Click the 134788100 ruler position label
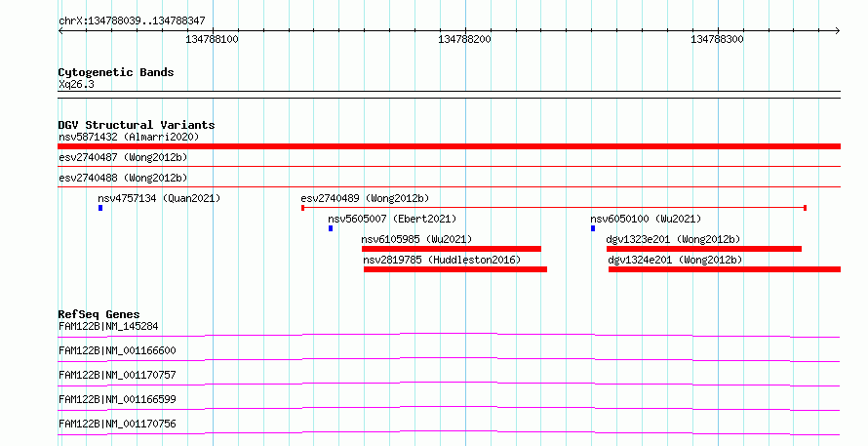Image resolution: width=868 pixels, height=446 pixels. pos(212,39)
